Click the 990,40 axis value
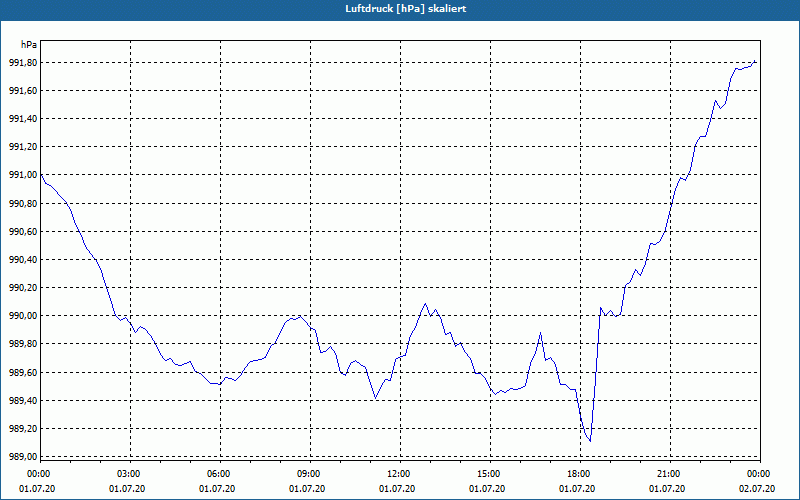Viewport: 800px width, 500px height. (23, 260)
